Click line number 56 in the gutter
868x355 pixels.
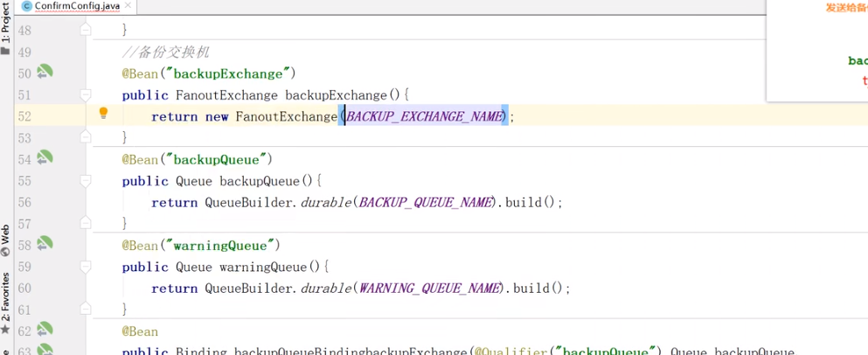tap(24, 203)
